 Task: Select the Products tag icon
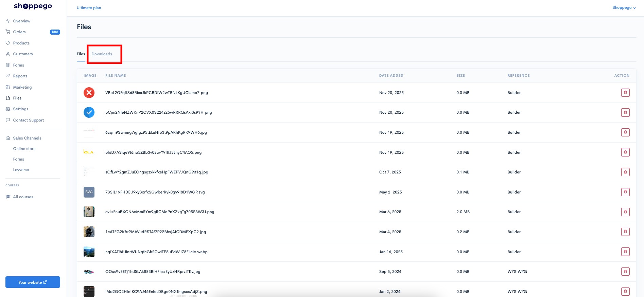click(8, 43)
